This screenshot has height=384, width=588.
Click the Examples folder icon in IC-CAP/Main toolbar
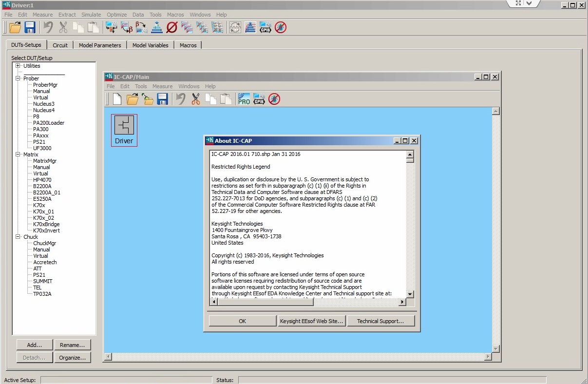point(147,99)
